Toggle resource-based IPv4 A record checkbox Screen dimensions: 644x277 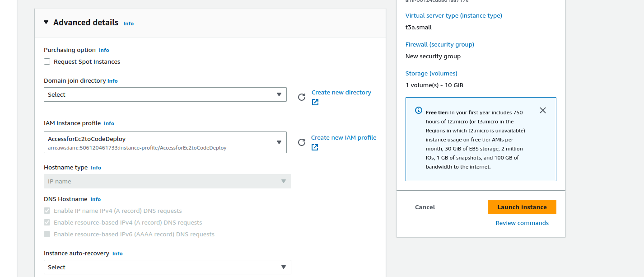47,223
